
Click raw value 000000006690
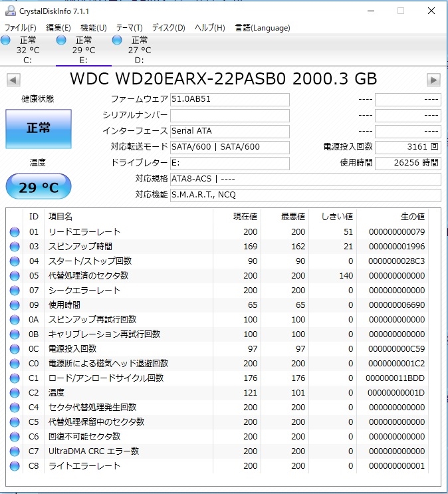coord(397,305)
